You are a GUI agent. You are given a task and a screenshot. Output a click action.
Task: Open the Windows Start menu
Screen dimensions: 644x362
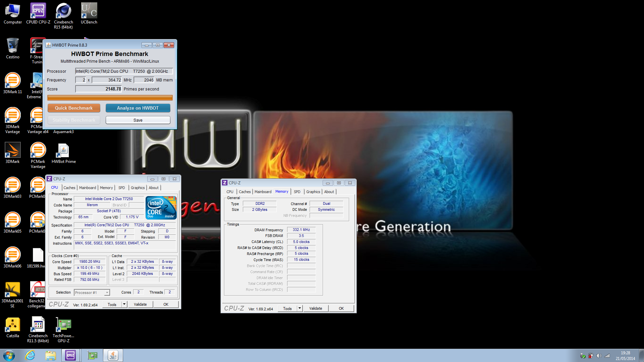click(x=9, y=355)
